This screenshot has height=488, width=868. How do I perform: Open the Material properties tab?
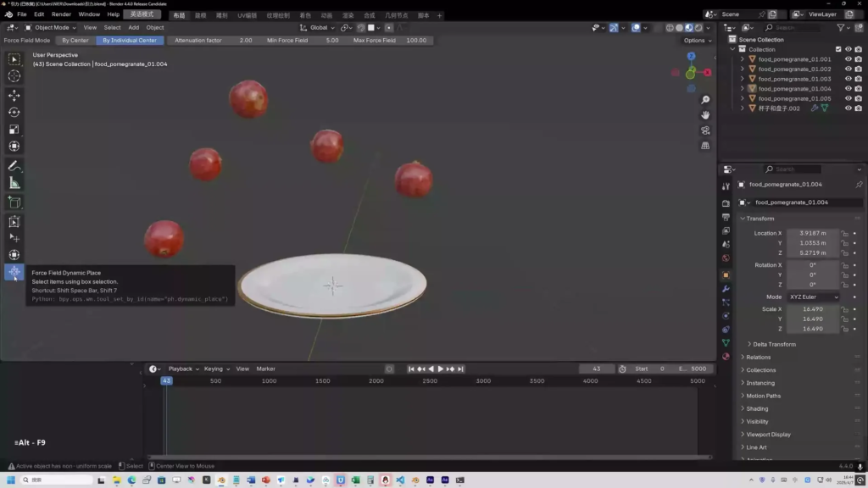click(x=726, y=357)
